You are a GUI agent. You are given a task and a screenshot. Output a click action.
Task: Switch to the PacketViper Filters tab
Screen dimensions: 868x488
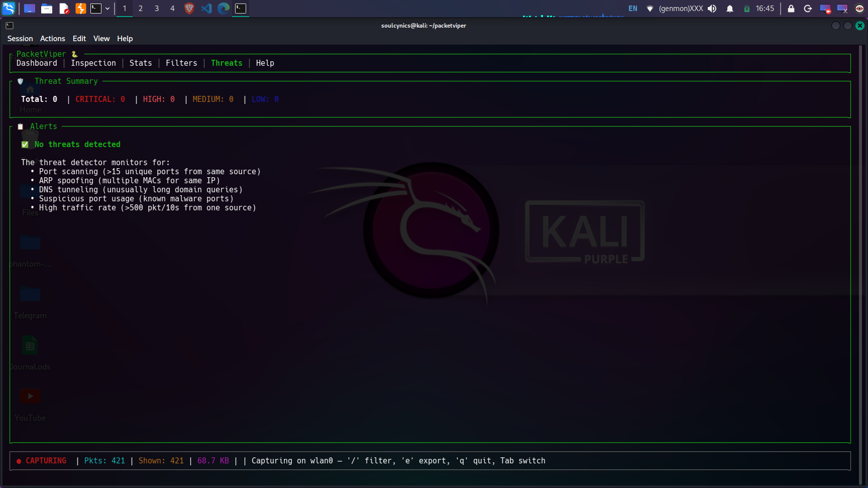click(181, 63)
